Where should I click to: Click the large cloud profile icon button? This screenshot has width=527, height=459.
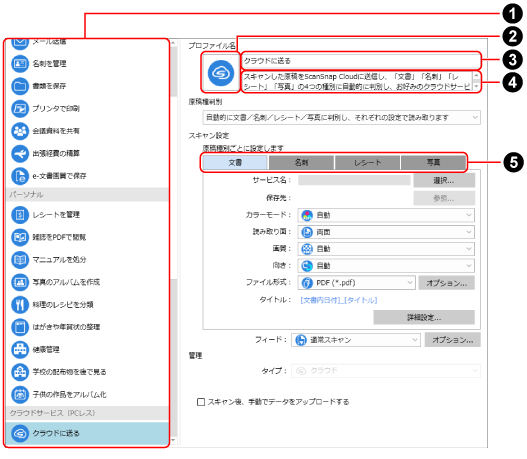pos(220,73)
